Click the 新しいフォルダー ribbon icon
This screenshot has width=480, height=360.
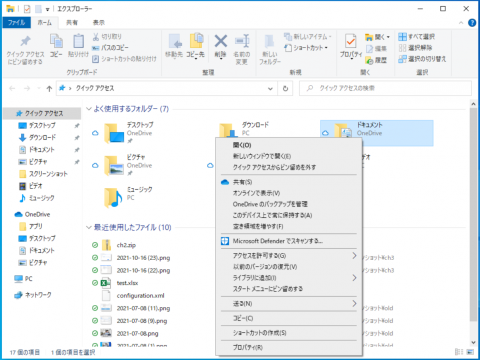coord(269,41)
